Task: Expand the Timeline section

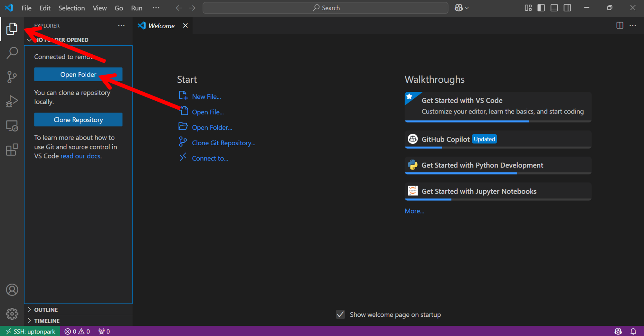Action: 47,321
